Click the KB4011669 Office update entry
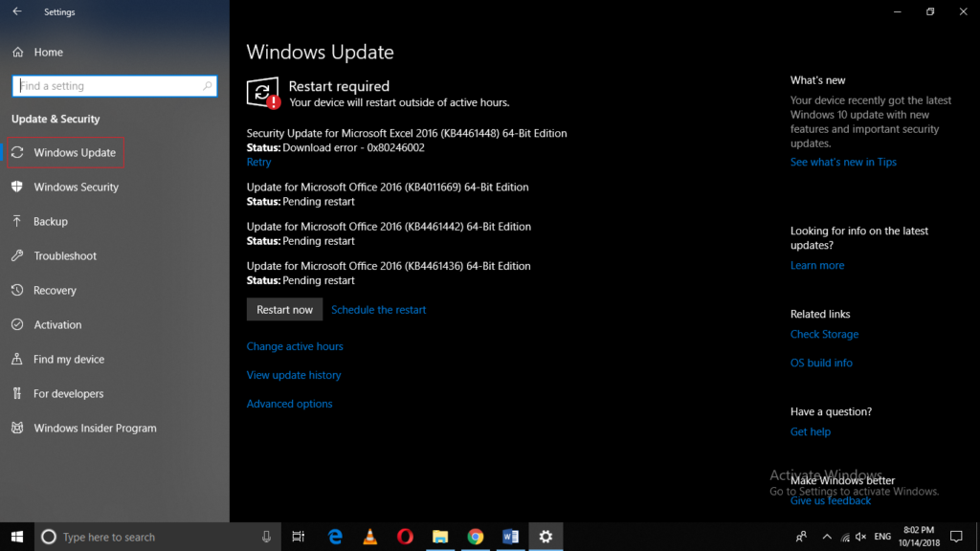The height and width of the screenshot is (551, 980). pos(388,194)
